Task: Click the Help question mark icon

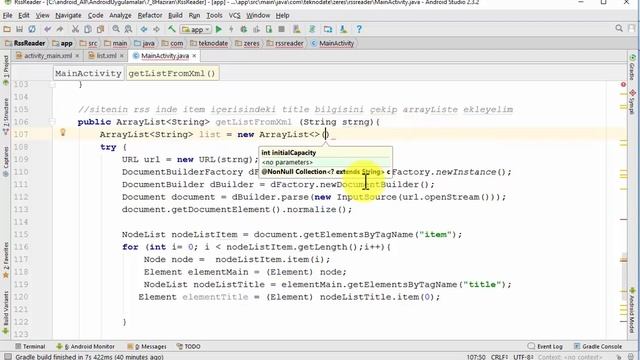Action: click(x=359, y=29)
